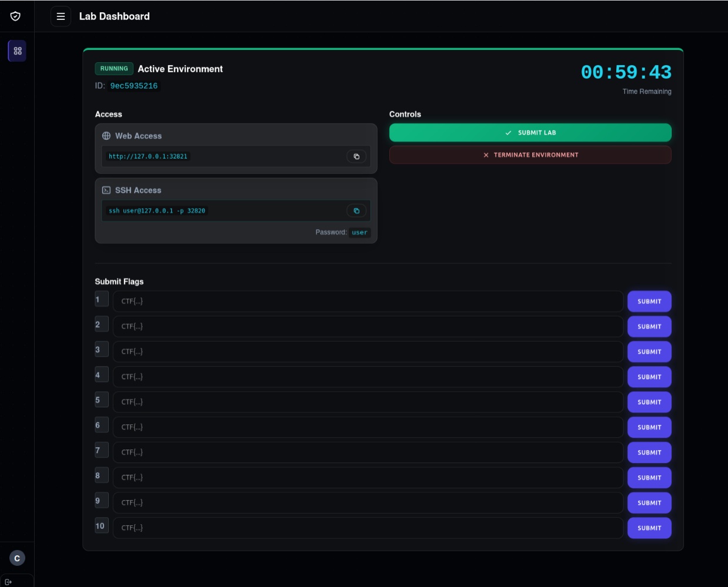Click the shield logo icon

(x=15, y=16)
